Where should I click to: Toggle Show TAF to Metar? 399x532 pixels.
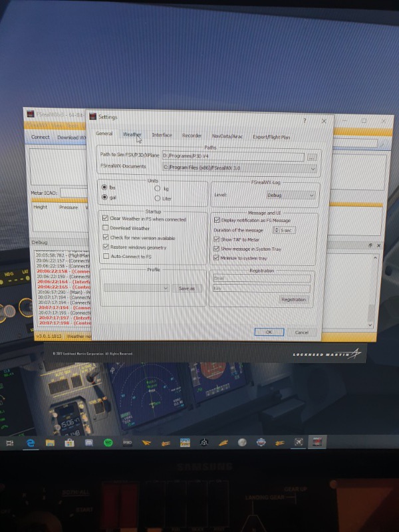(217, 239)
